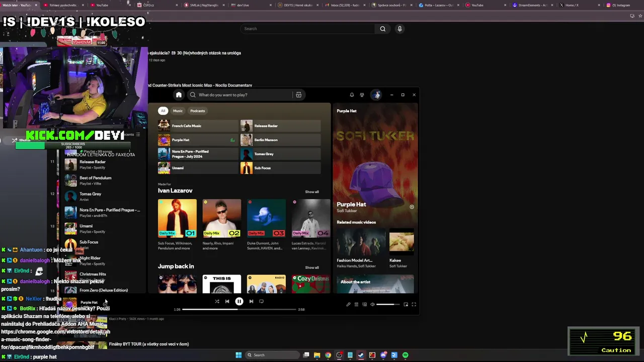Select the All filter chip
644x362 pixels.
pos(163,111)
